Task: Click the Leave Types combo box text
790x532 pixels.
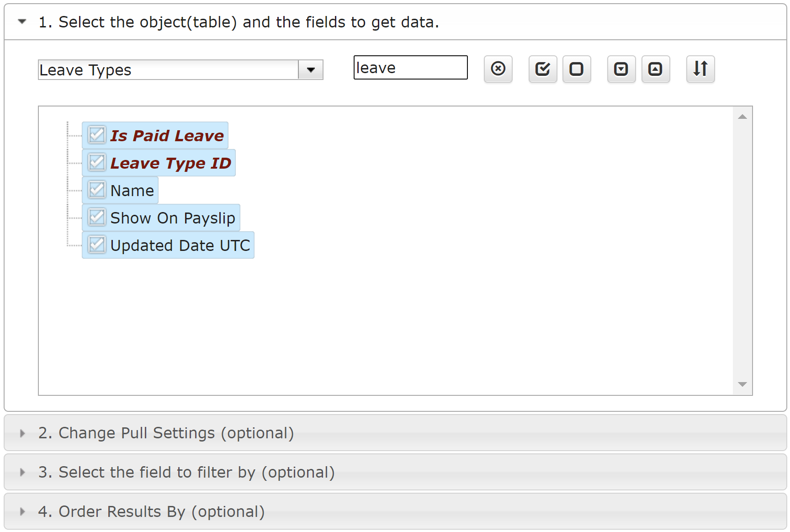Action: [x=168, y=70]
